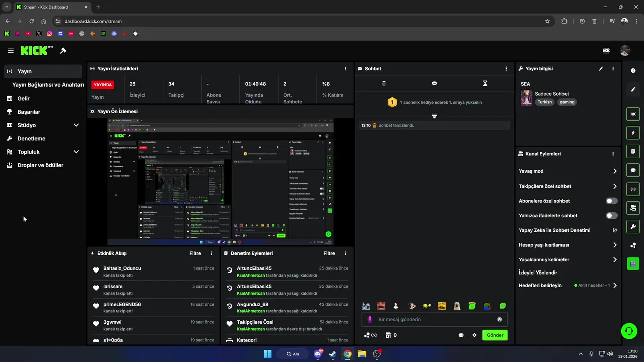Click the three-dots points icon in right sidebar
The image size is (644, 362).
tap(633, 245)
